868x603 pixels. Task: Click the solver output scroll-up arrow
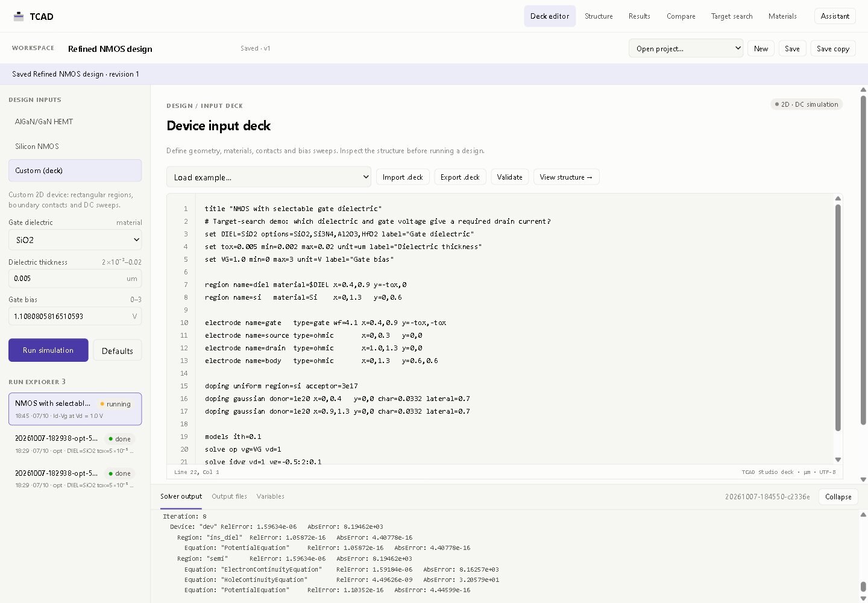pyautogui.click(x=863, y=515)
